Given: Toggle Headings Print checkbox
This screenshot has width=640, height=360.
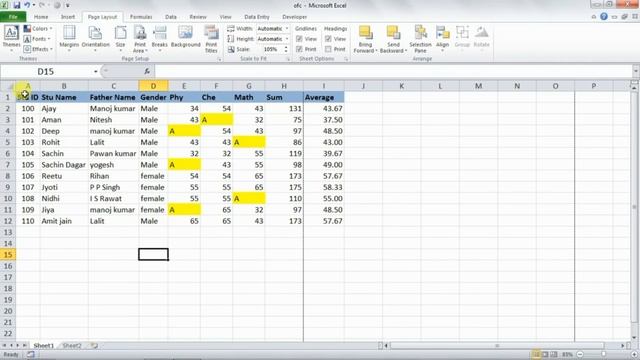Looking at the screenshot, I should tap(328, 49).
